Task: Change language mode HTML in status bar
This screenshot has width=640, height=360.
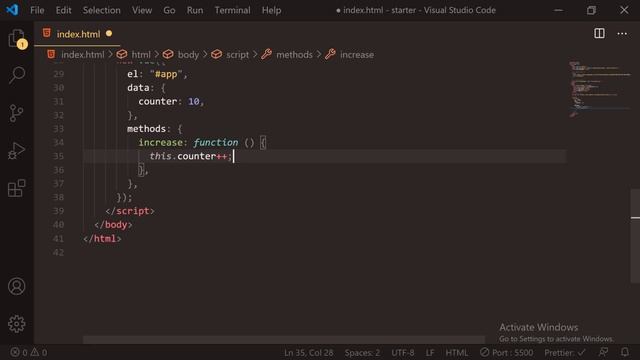Action: point(457,352)
